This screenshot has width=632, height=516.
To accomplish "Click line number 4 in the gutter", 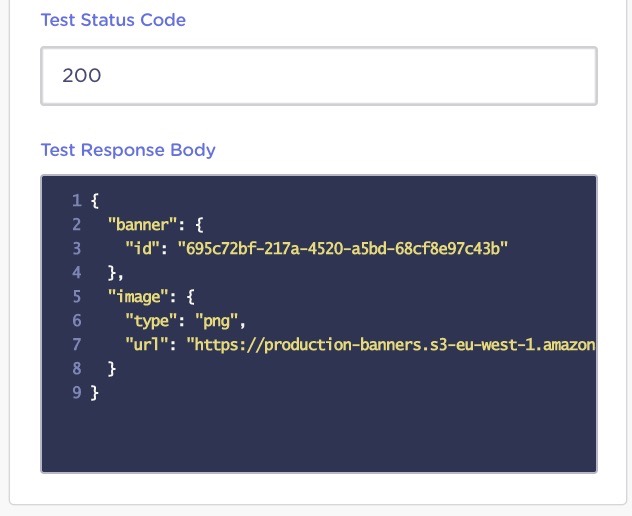I will click(x=77, y=273).
